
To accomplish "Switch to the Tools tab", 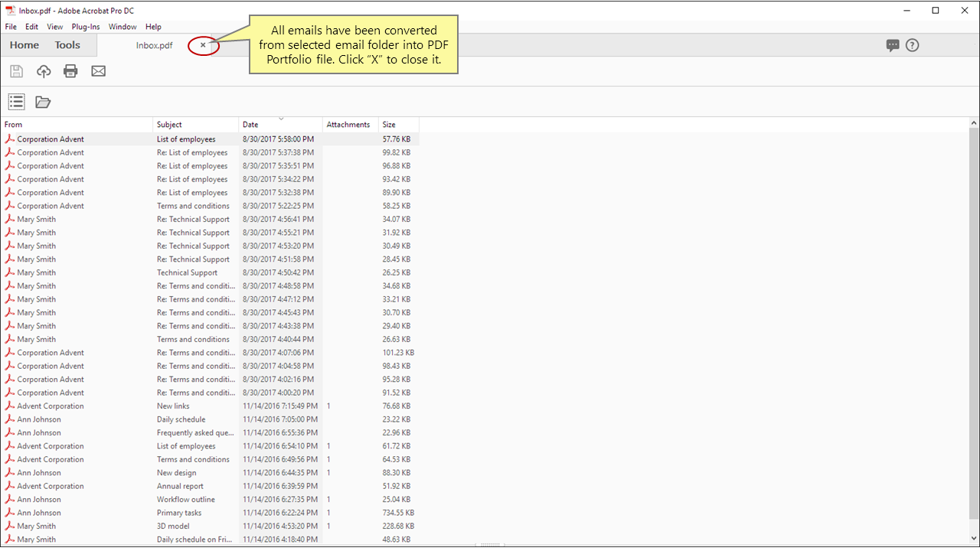I will click(x=67, y=45).
